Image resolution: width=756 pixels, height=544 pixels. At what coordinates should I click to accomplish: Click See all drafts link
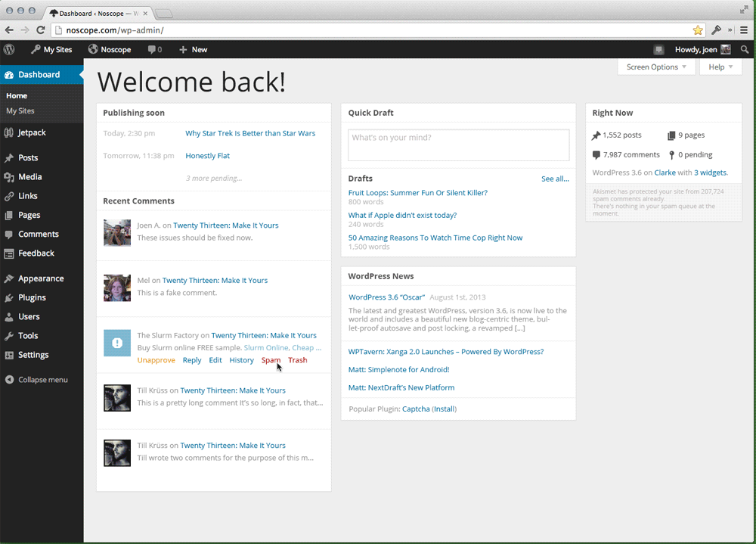point(555,179)
